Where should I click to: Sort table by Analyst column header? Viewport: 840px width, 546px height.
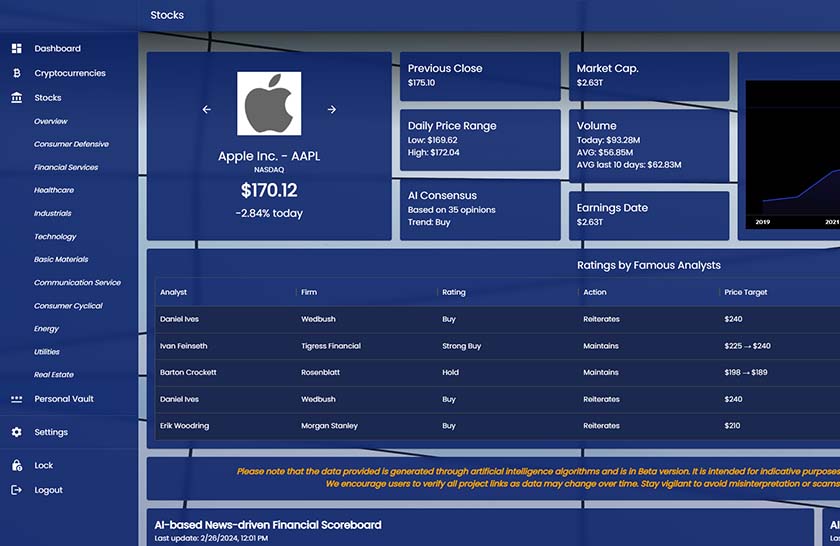tap(173, 292)
